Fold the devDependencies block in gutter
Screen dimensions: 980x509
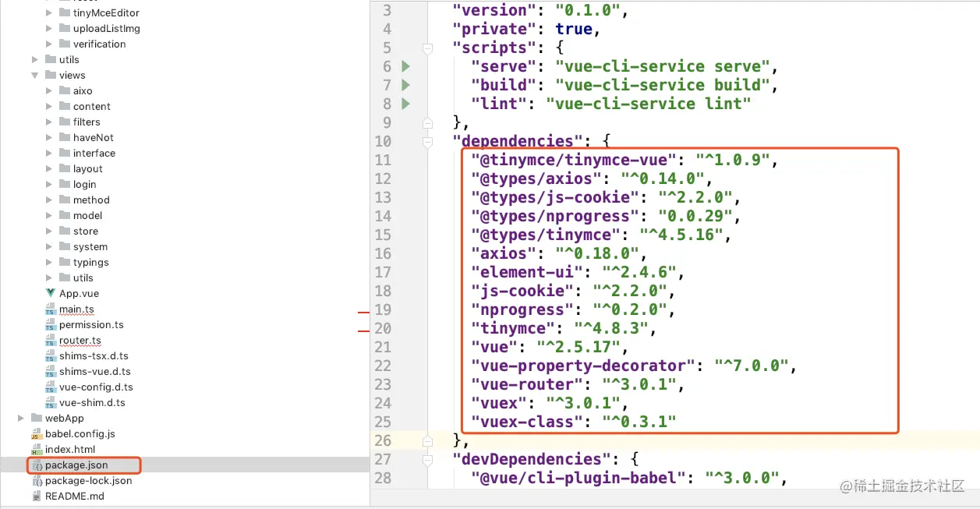pyautogui.click(x=426, y=460)
